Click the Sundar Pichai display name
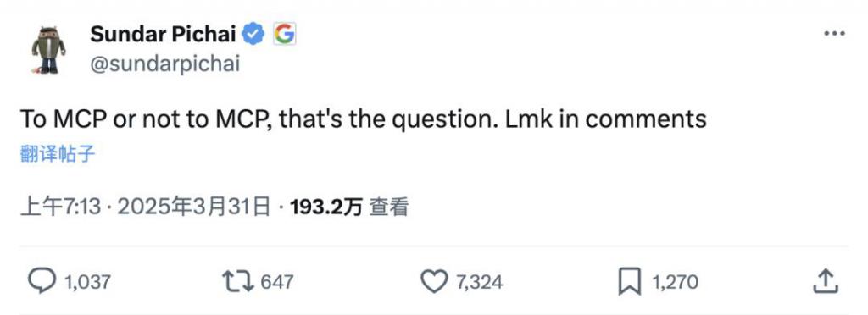This screenshot has width=868, height=315. click(x=163, y=34)
